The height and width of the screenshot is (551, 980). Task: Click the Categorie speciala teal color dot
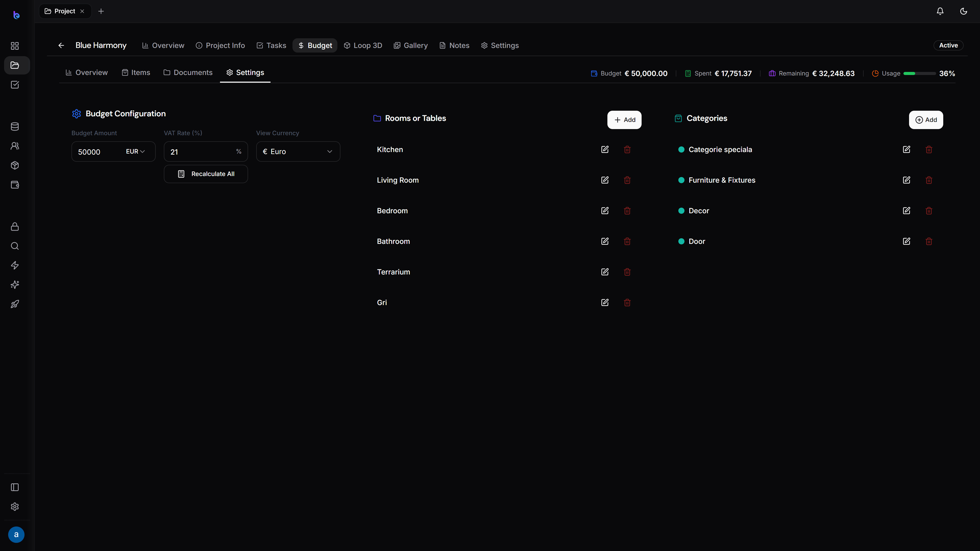tap(681, 149)
